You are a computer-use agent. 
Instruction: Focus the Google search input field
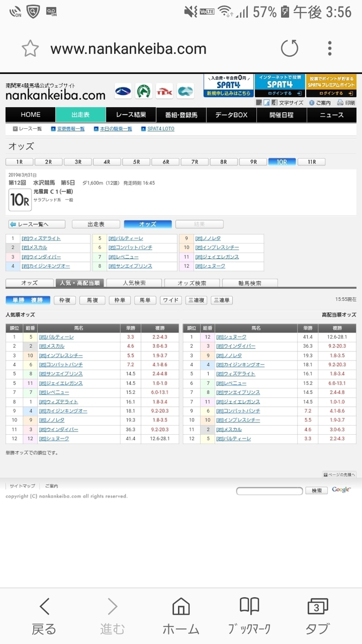coord(269,491)
